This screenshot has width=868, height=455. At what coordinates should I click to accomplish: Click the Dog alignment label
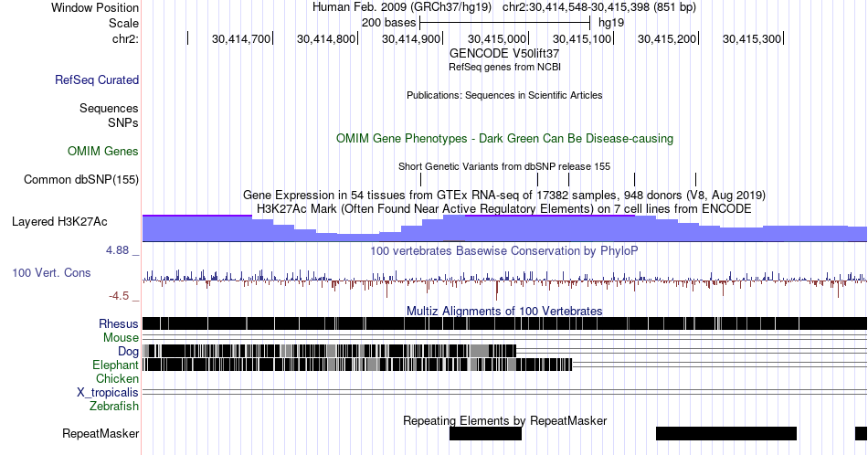point(128,352)
